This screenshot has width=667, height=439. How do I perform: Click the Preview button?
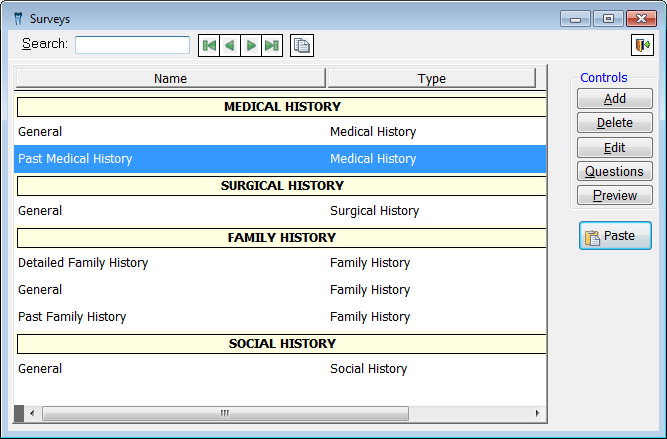[x=614, y=195]
